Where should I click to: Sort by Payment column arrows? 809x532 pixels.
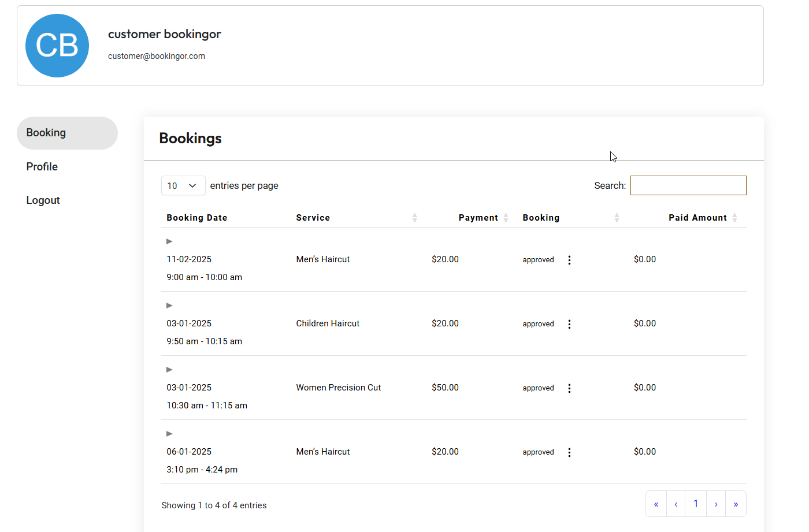pyautogui.click(x=506, y=218)
